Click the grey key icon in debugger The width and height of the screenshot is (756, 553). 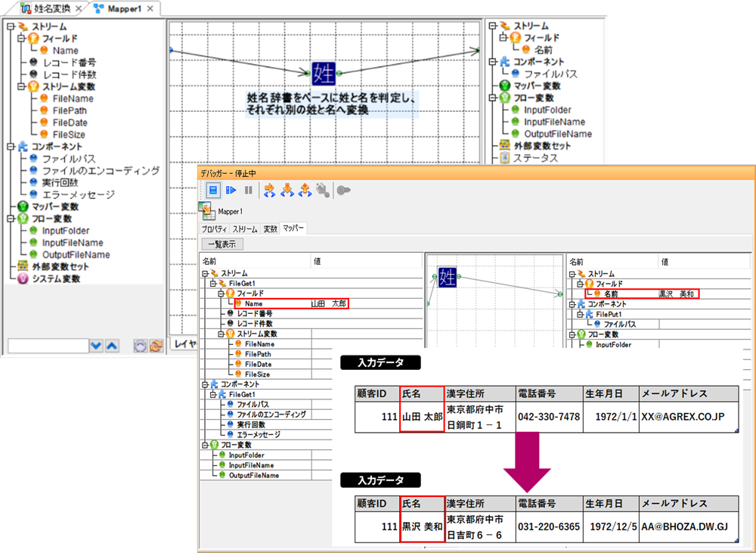pyautogui.click(x=343, y=190)
